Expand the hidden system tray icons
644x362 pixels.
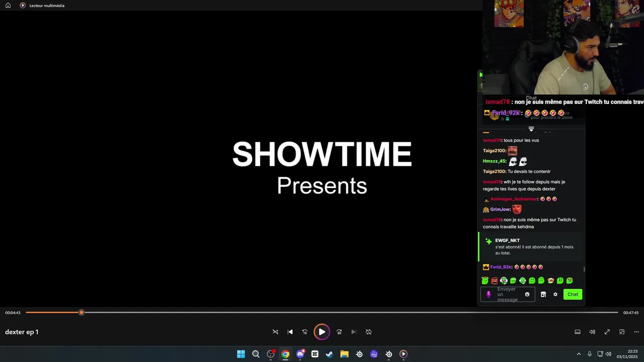pyautogui.click(x=579, y=354)
